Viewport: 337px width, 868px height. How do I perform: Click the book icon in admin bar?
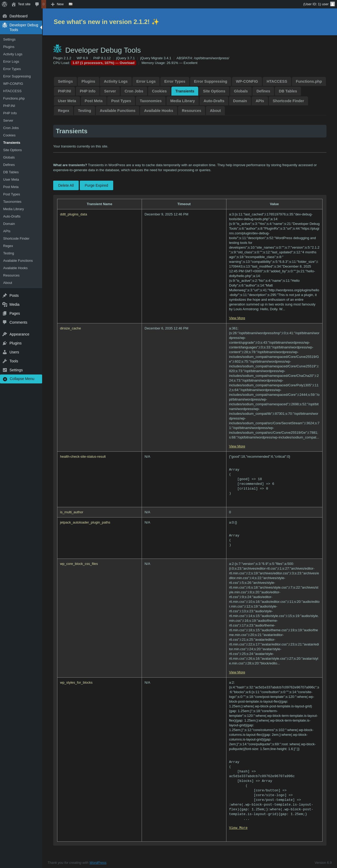pos(71,4)
